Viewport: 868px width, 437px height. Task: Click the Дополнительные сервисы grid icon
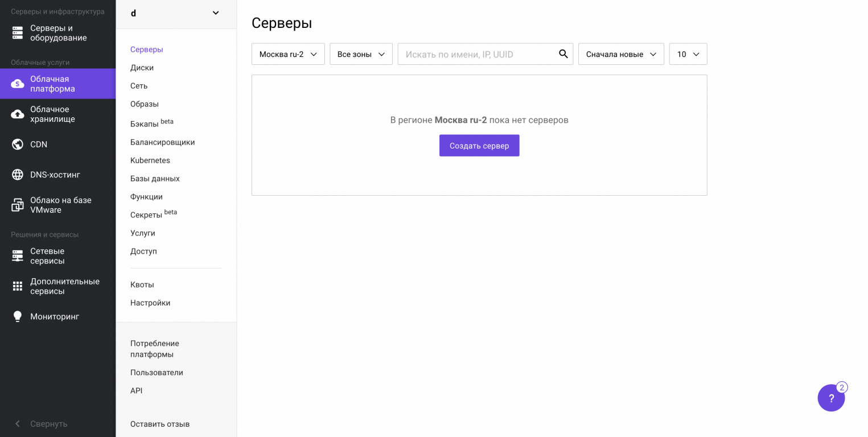(x=18, y=286)
